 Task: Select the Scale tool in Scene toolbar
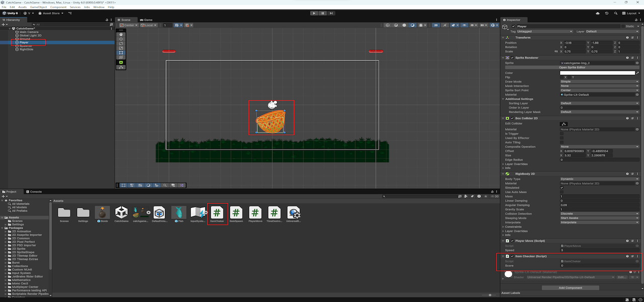(x=121, y=48)
